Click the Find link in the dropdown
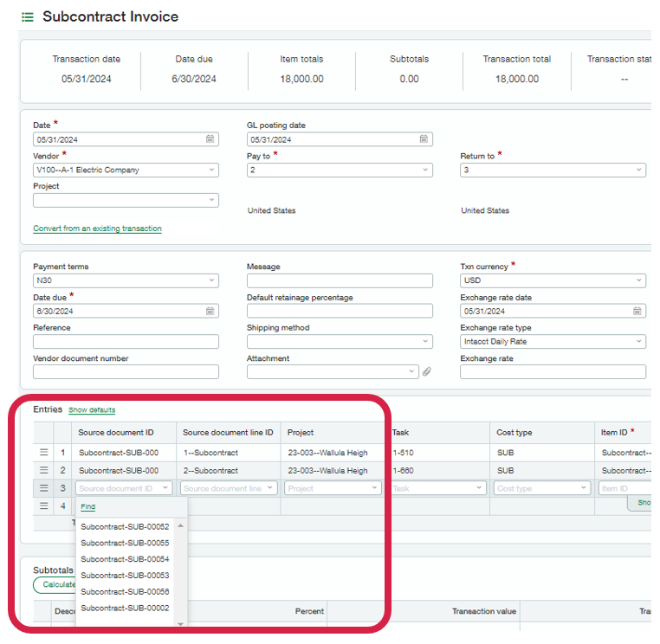The image size is (660, 644). [88, 506]
